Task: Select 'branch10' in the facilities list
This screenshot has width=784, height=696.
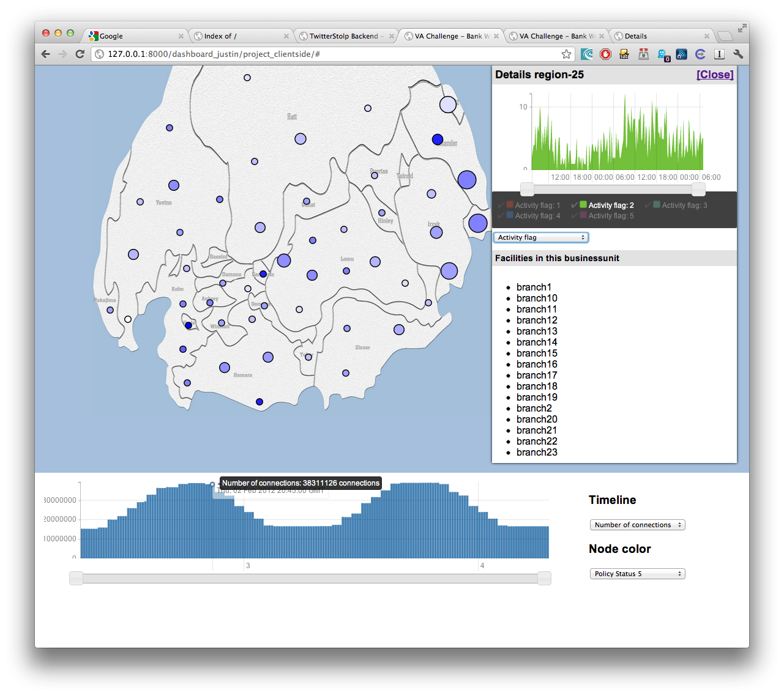Action: (x=537, y=298)
